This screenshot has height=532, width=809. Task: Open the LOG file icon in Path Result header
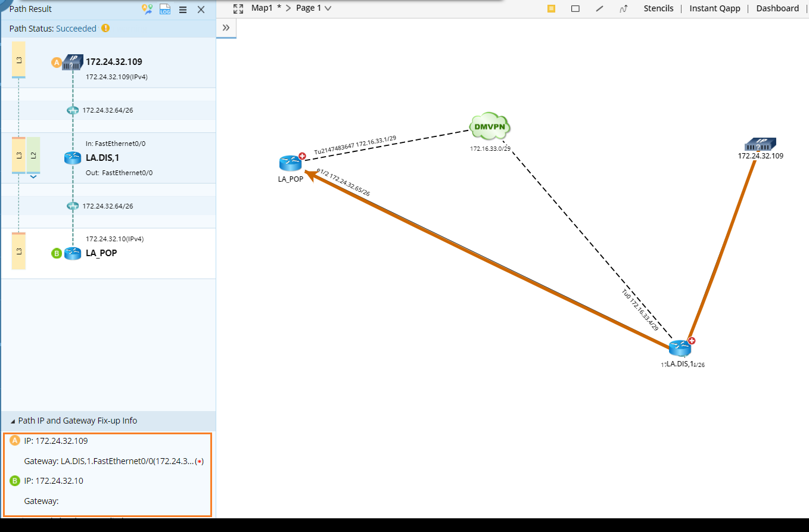(x=165, y=10)
